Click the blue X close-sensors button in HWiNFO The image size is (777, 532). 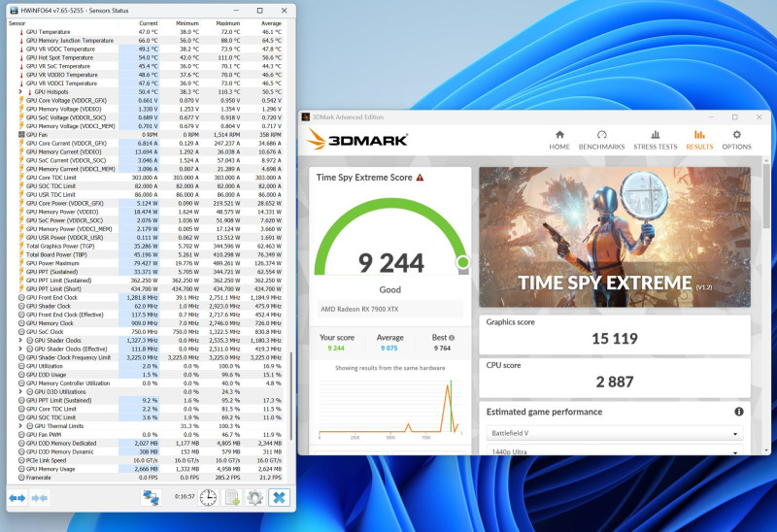point(279,497)
